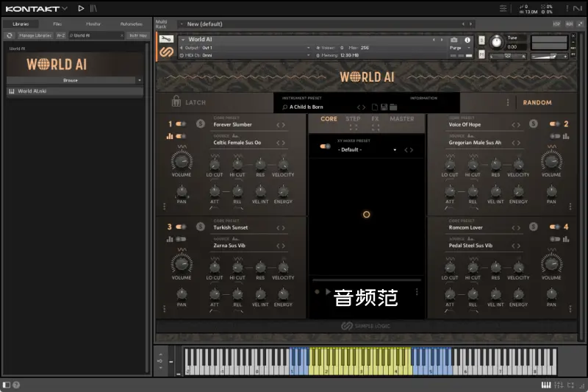Solo layer 3 with the S button
The image size is (588, 392).
[200, 227]
